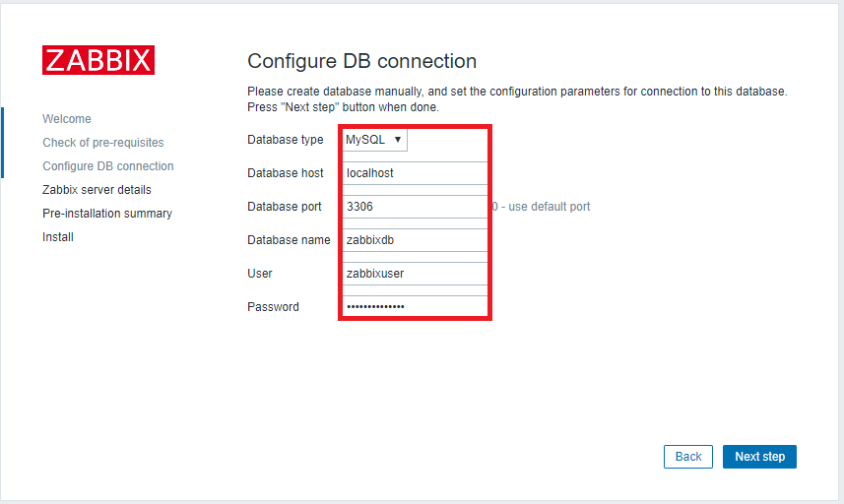Select Check of pre-requisites step
Screen dimensions: 844x504
point(103,143)
